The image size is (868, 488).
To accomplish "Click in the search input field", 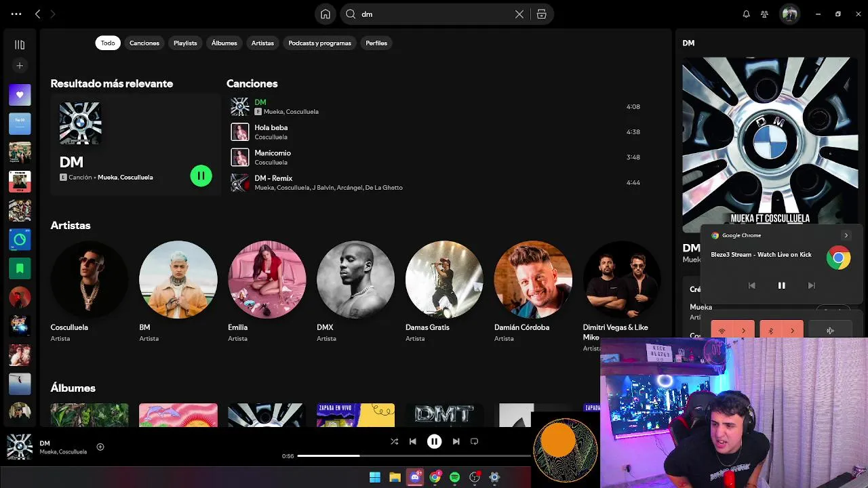I will pyautogui.click(x=434, y=14).
